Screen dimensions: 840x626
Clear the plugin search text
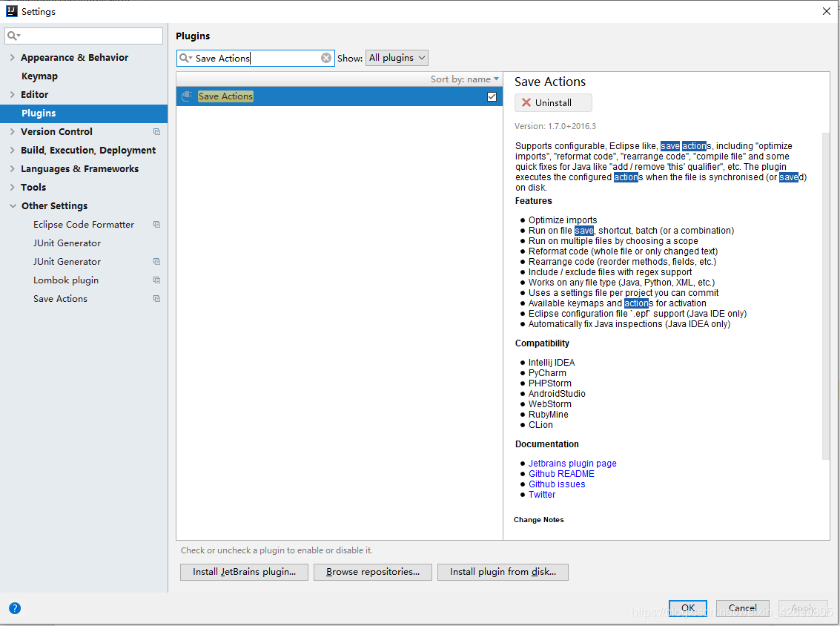click(x=325, y=58)
